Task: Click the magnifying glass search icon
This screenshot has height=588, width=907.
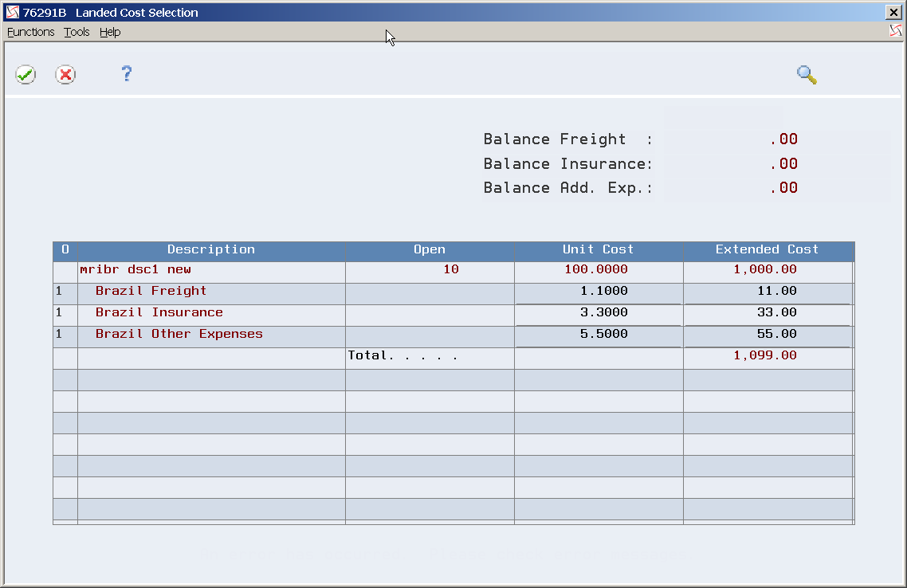Action: tap(807, 75)
